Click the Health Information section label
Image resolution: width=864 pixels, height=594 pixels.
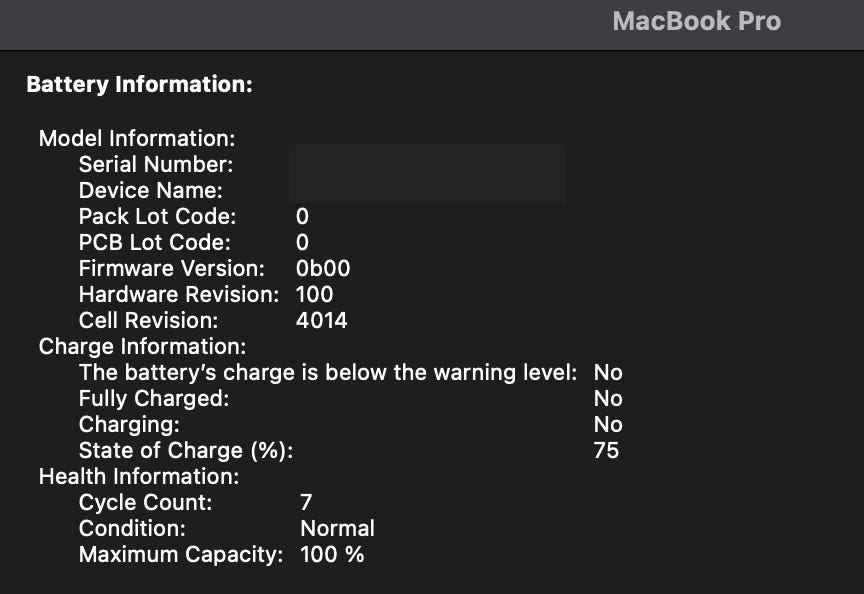click(139, 476)
